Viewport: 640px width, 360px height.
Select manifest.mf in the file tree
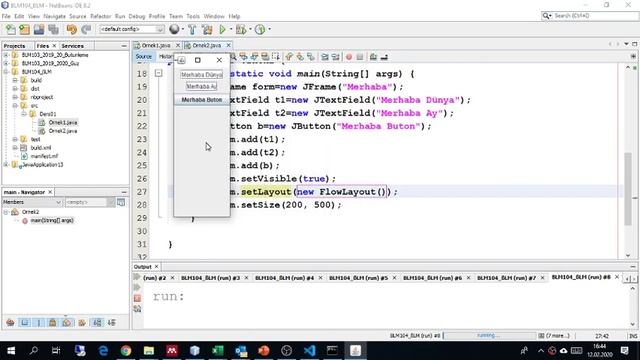(x=44, y=156)
